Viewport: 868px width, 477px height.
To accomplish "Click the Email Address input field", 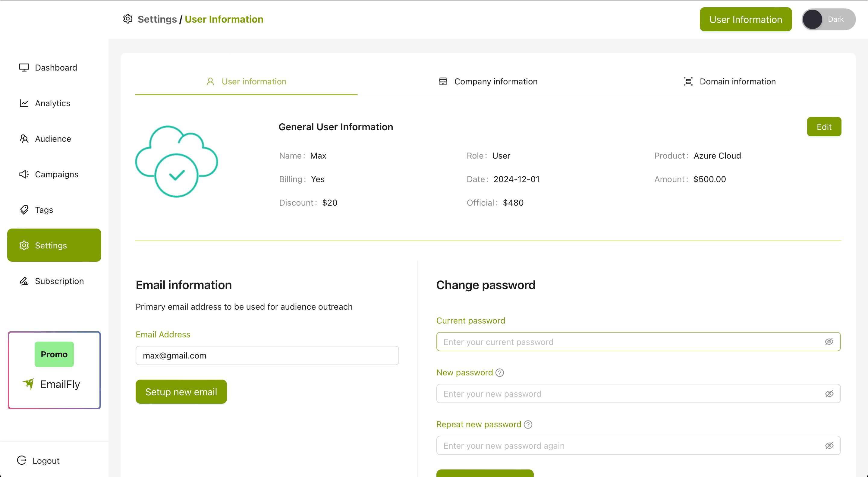I will pyautogui.click(x=267, y=355).
